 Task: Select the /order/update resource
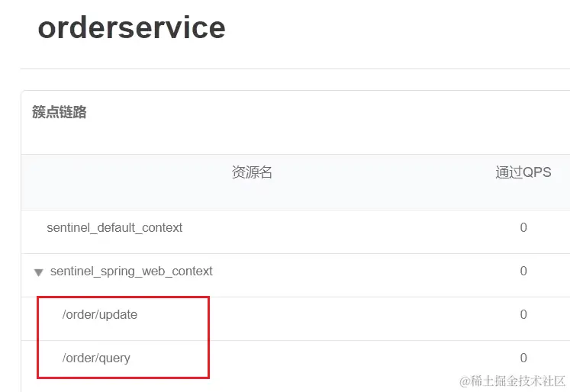(100, 314)
